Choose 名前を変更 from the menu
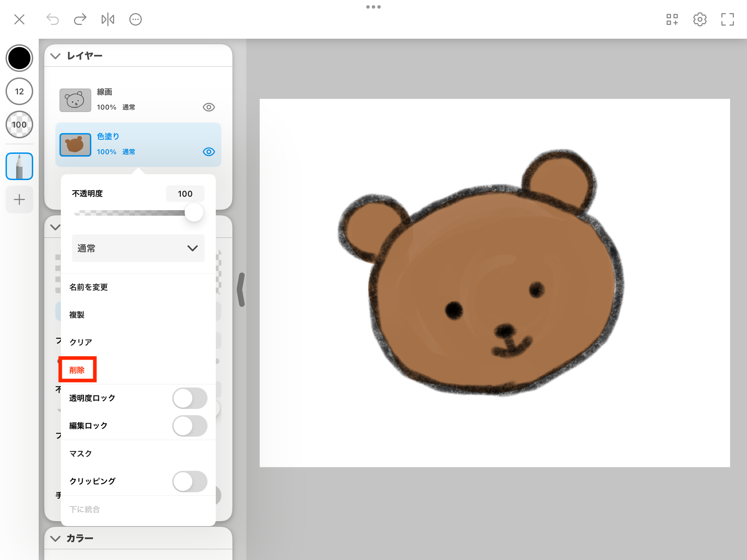The image size is (747, 560). coord(138,287)
